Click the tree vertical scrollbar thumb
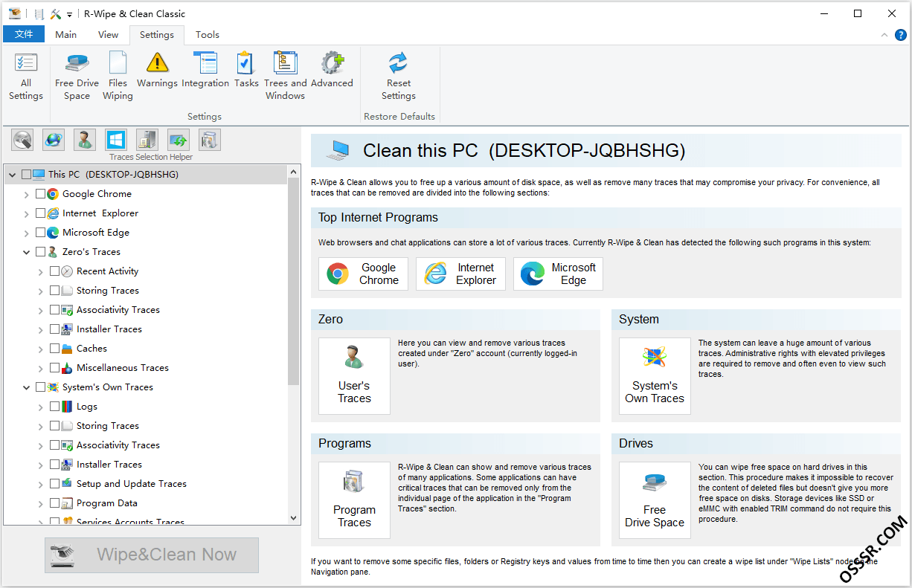 (293, 282)
